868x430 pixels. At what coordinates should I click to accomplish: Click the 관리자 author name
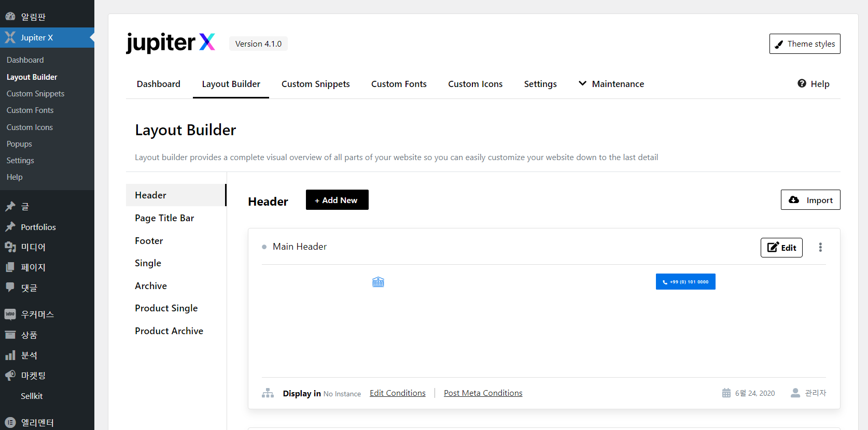tap(816, 393)
